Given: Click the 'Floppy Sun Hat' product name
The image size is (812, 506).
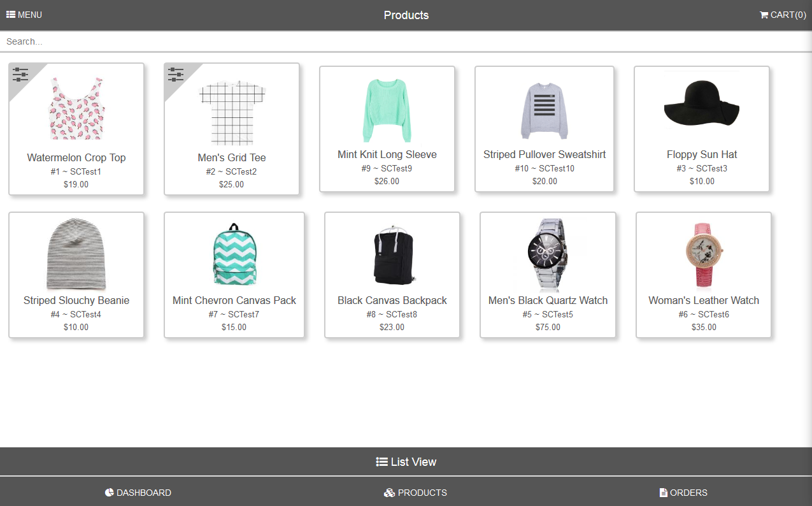Looking at the screenshot, I should (702, 154).
